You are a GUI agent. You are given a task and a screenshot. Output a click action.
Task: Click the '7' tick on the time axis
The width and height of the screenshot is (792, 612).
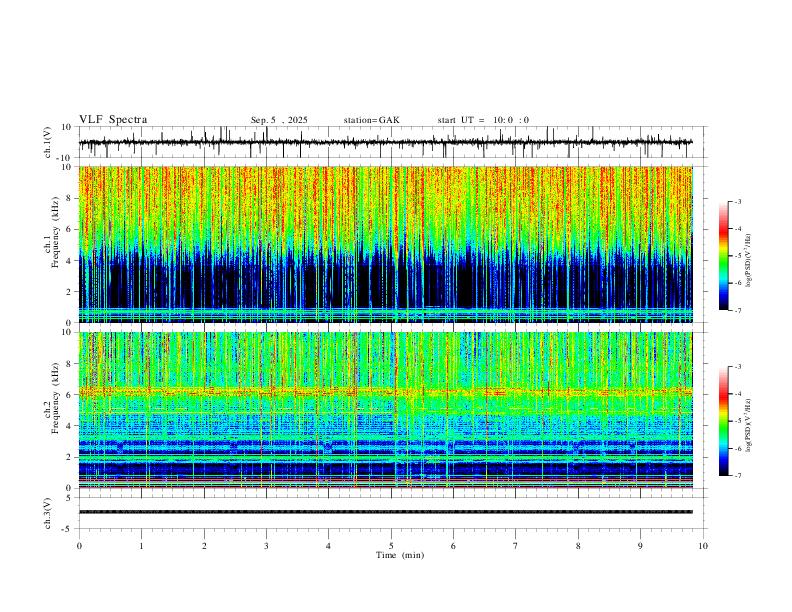(x=516, y=546)
